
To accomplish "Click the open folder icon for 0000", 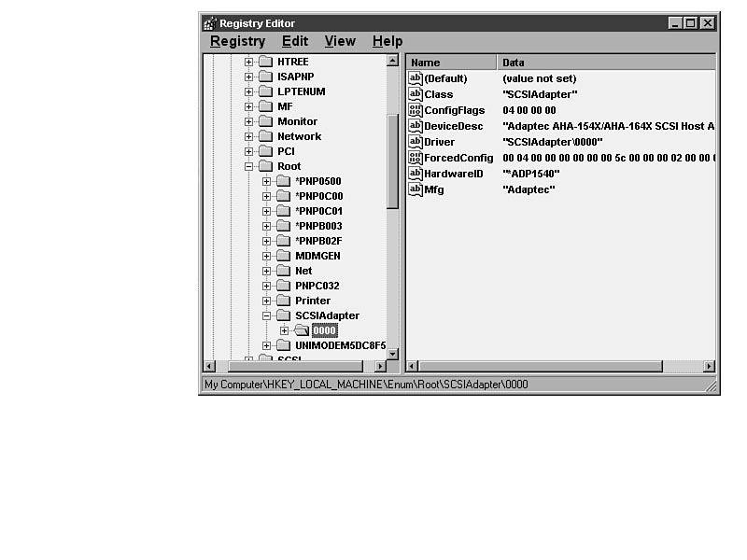I will point(302,330).
